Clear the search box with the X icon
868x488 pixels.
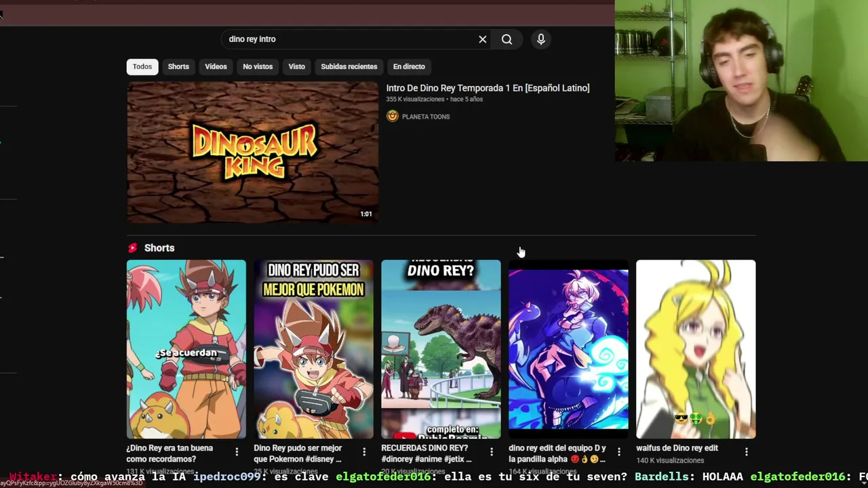coord(483,39)
